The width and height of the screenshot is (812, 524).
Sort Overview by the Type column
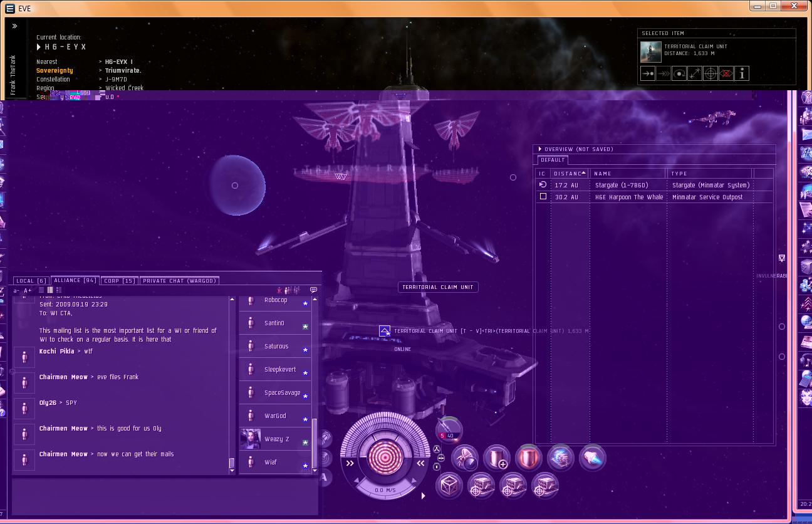tap(710, 174)
